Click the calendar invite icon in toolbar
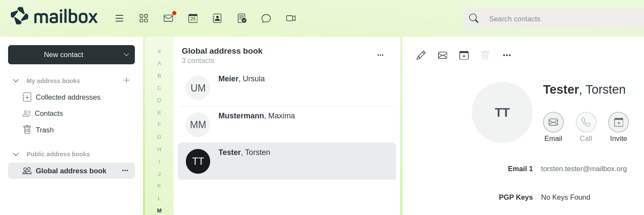This screenshot has height=215, width=644. (464, 55)
